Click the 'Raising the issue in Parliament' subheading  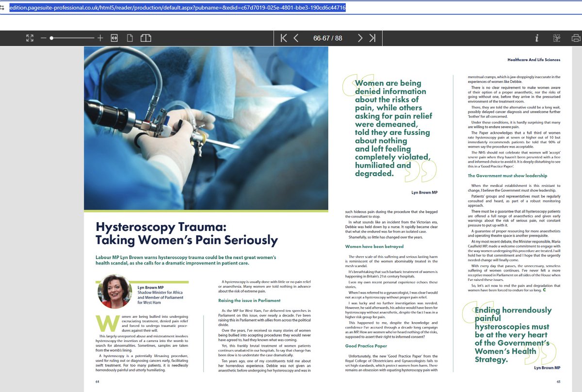(x=248, y=301)
